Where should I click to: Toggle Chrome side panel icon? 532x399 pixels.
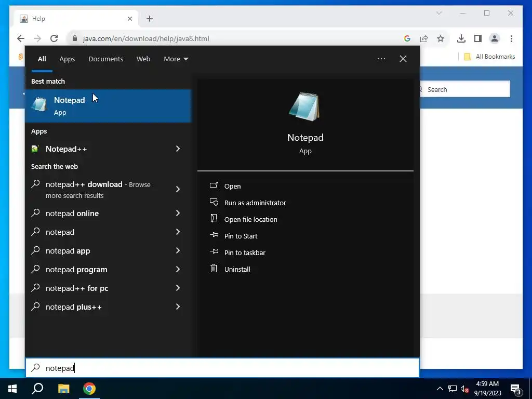[x=478, y=38]
